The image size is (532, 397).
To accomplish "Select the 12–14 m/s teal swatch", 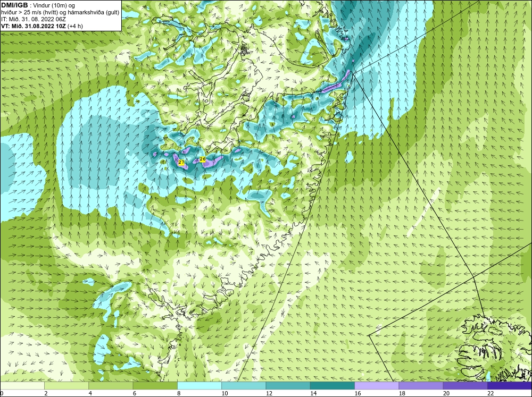I will pos(288,385).
